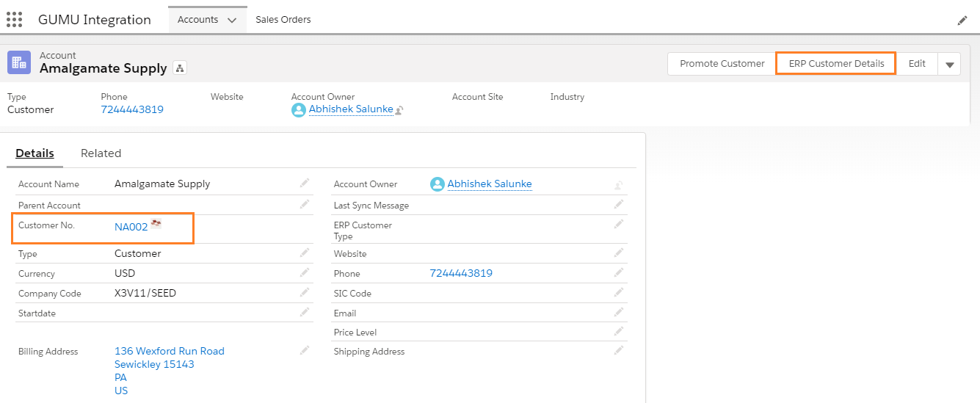This screenshot has width=980, height=403.
Task: Open more actions dropdown next to Edit
Action: (949, 64)
